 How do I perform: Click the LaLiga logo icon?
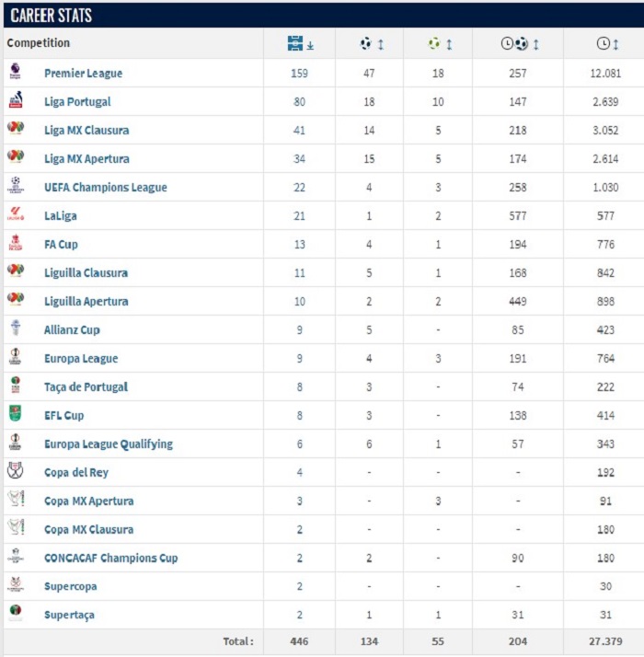click(16, 213)
